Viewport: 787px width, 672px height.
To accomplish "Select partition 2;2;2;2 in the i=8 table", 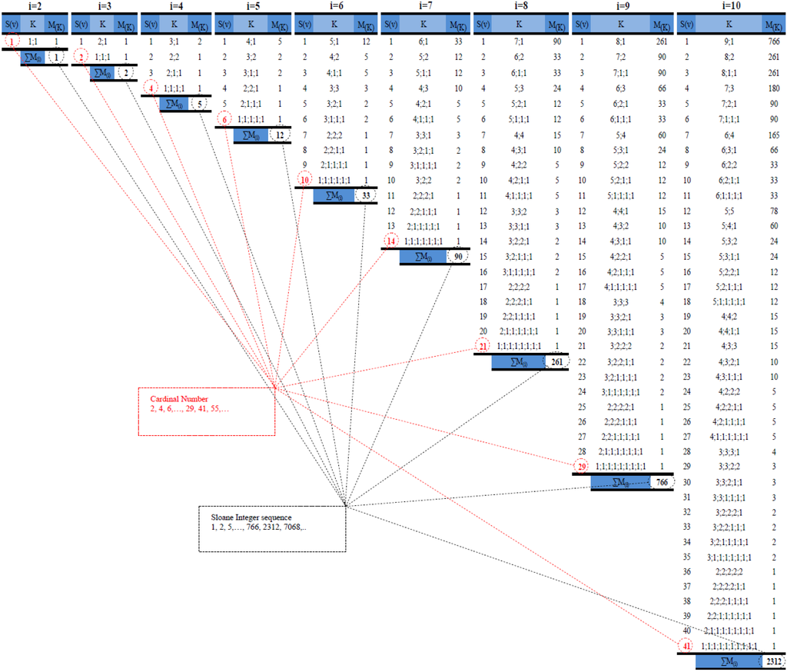I will 519,287.
